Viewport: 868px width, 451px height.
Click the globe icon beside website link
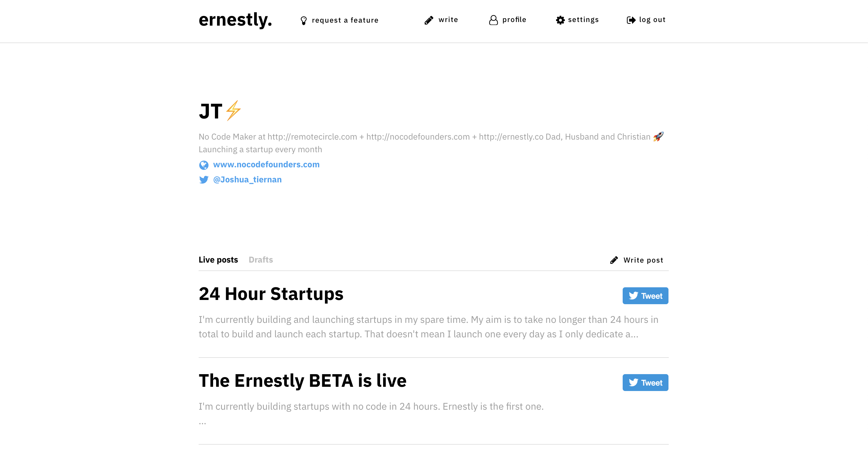[x=204, y=165]
